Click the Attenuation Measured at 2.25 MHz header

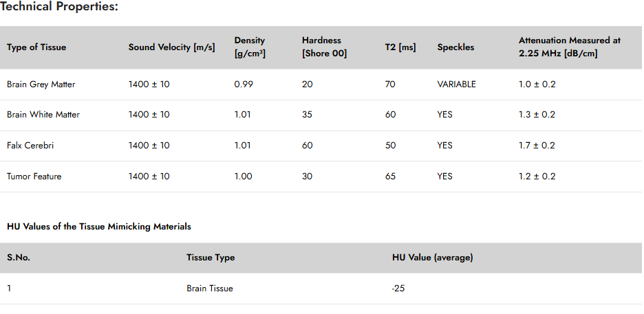(570, 47)
